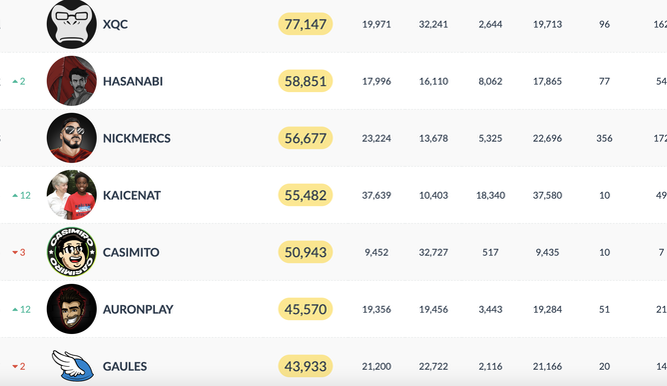The height and width of the screenshot is (386, 667).
Task: Go to HASANABI channel page
Action: 133,81
